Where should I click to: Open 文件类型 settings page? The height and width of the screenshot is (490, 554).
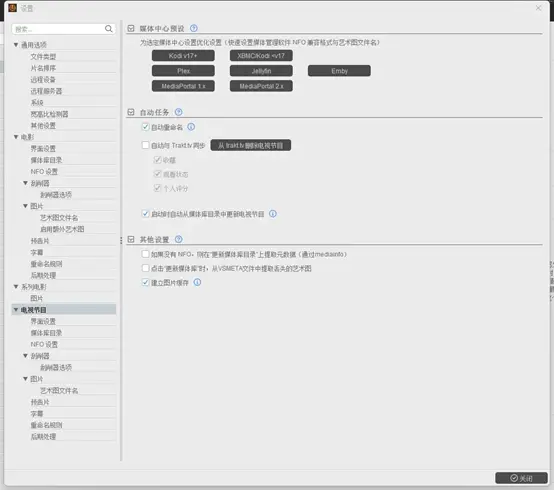[x=43, y=57]
